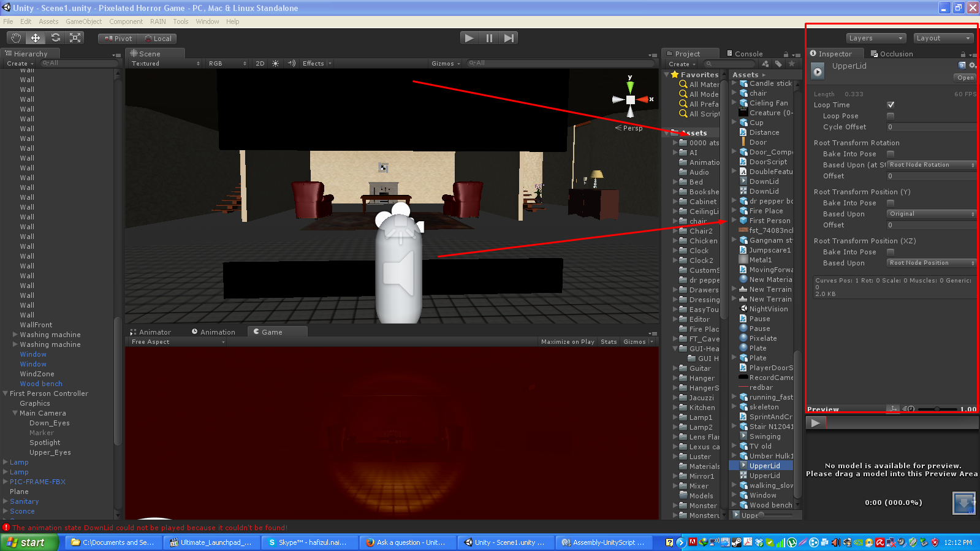Switch to the Animation tab
The image size is (980, 551).
click(213, 332)
